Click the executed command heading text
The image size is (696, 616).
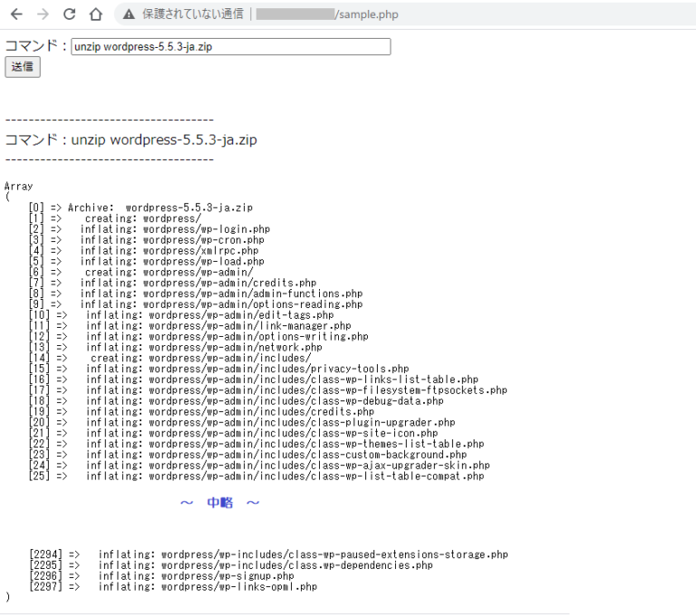click(x=131, y=140)
